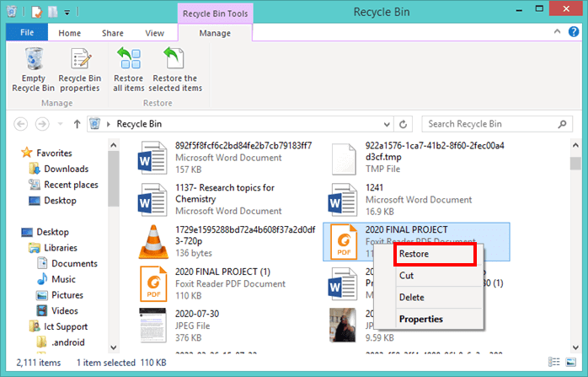Select Word icon for file 1241
The width and height of the screenshot is (588, 377).
[x=342, y=200]
